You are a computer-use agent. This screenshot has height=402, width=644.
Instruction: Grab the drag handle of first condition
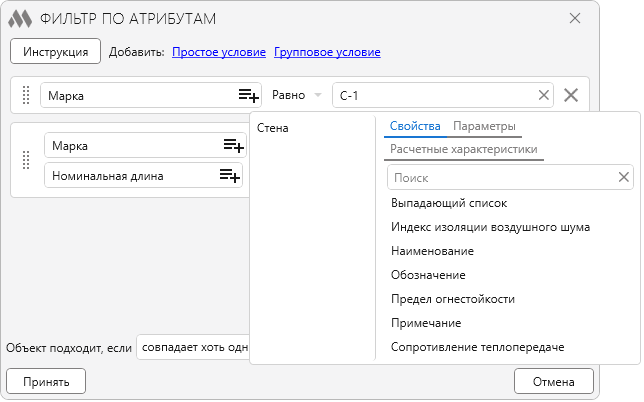coord(26,95)
